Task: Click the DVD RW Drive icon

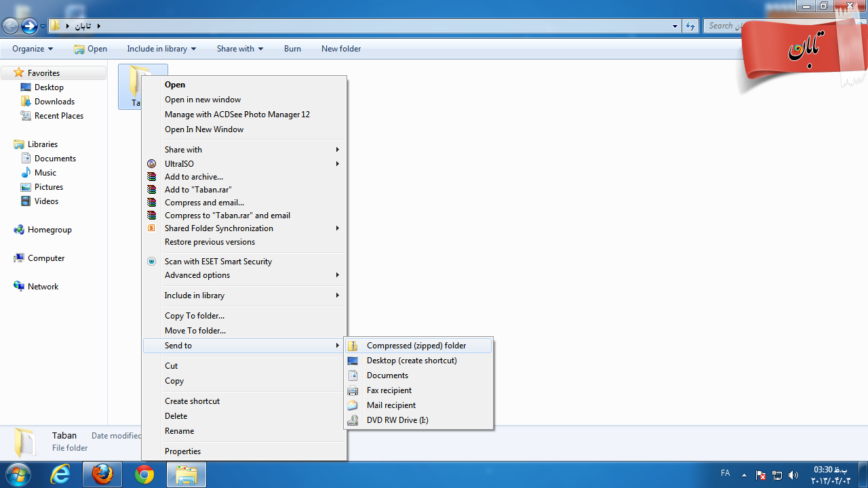Action: (353, 420)
